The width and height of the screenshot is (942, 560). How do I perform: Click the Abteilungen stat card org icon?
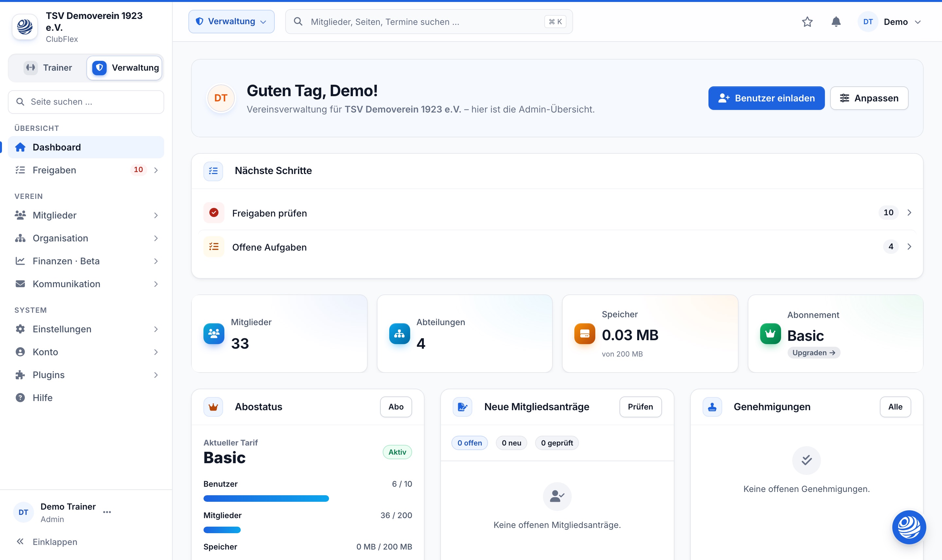point(399,334)
